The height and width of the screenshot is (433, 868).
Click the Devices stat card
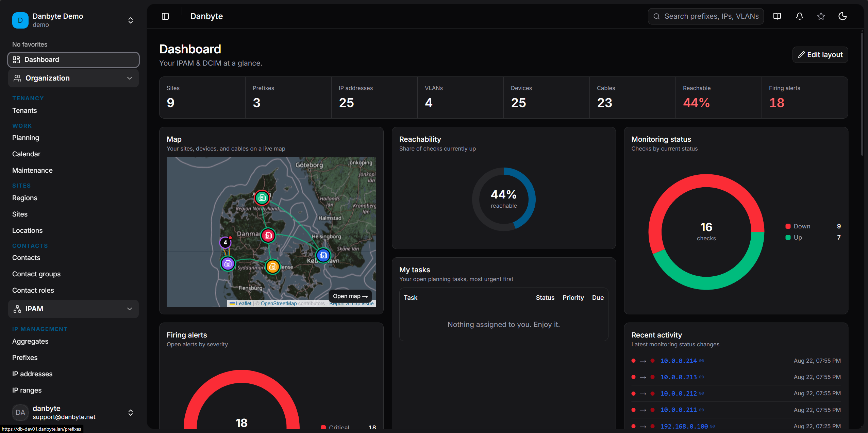coord(547,98)
